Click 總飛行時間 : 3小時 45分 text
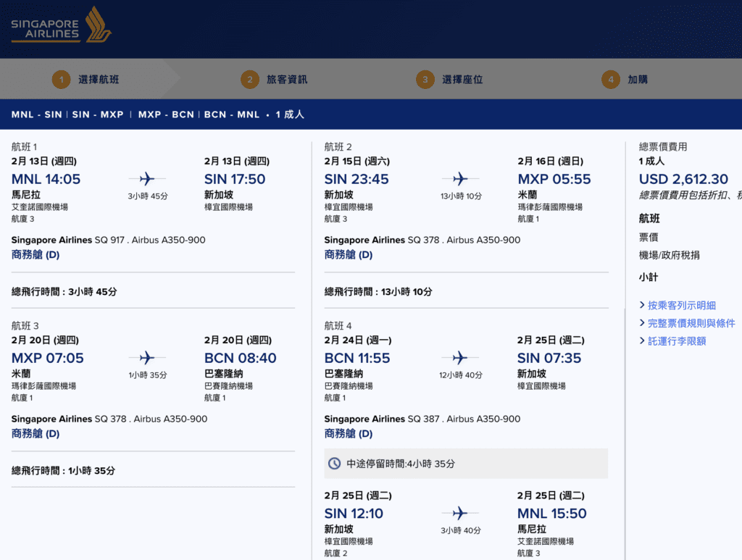Screen dimensions: 742x560 (64, 291)
